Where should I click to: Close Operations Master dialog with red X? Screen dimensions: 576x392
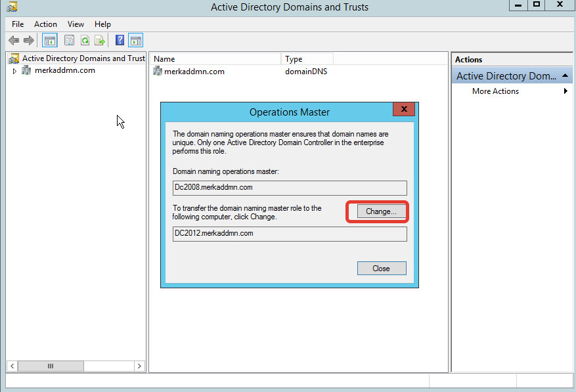coord(404,109)
